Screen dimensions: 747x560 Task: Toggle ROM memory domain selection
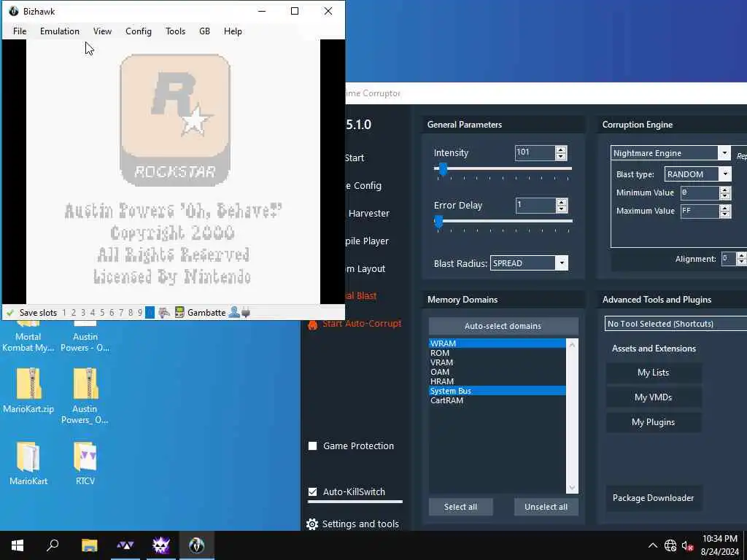point(497,353)
